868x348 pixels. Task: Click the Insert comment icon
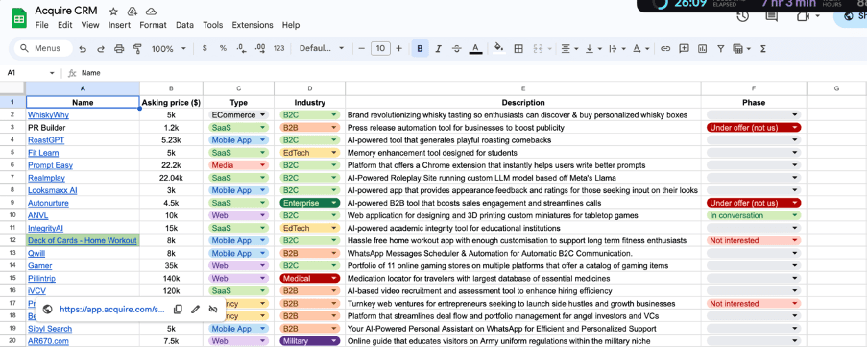[685, 49]
